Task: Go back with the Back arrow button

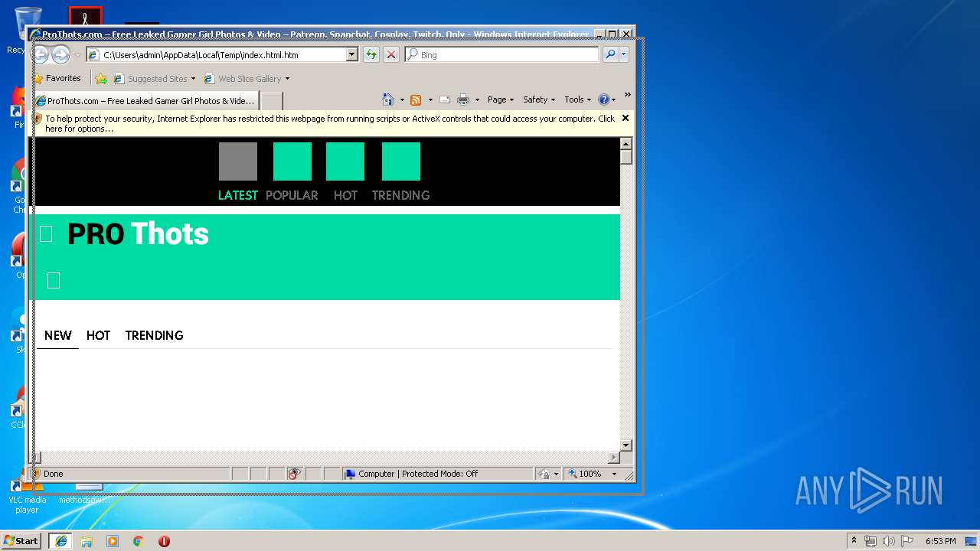Action: tap(40, 54)
